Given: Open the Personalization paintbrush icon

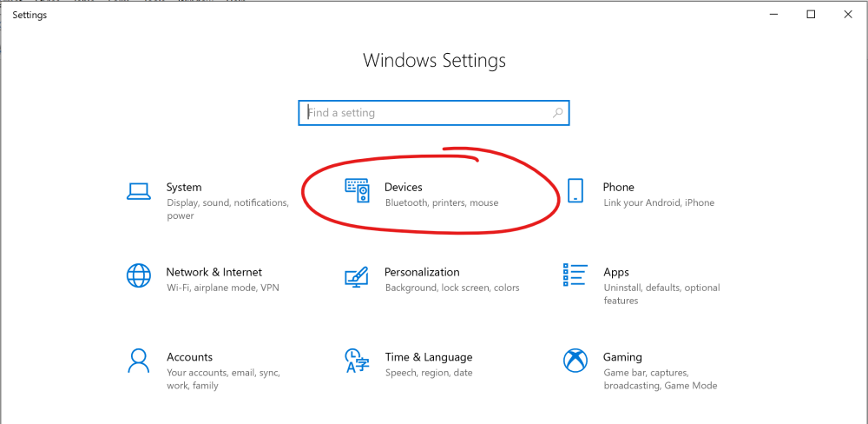Looking at the screenshot, I should tap(357, 276).
